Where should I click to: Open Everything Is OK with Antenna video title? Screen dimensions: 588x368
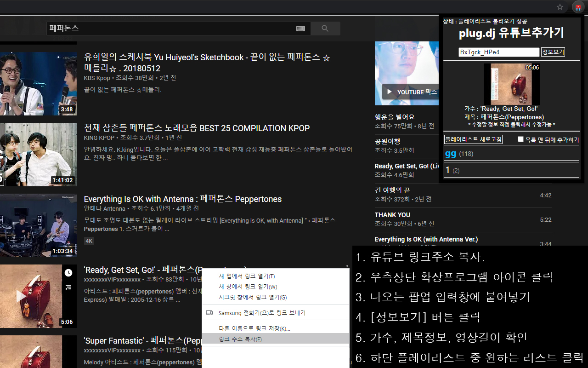pyautogui.click(x=183, y=199)
